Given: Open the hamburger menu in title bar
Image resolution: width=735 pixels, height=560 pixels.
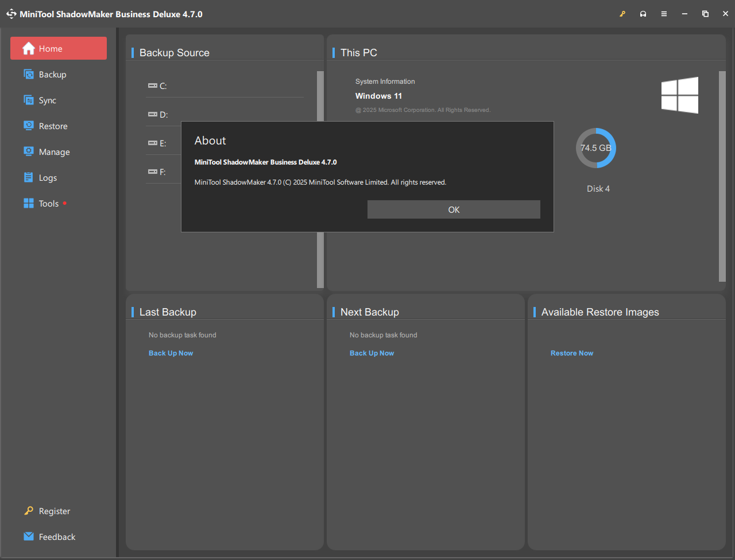Looking at the screenshot, I should (x=664, y=14).
